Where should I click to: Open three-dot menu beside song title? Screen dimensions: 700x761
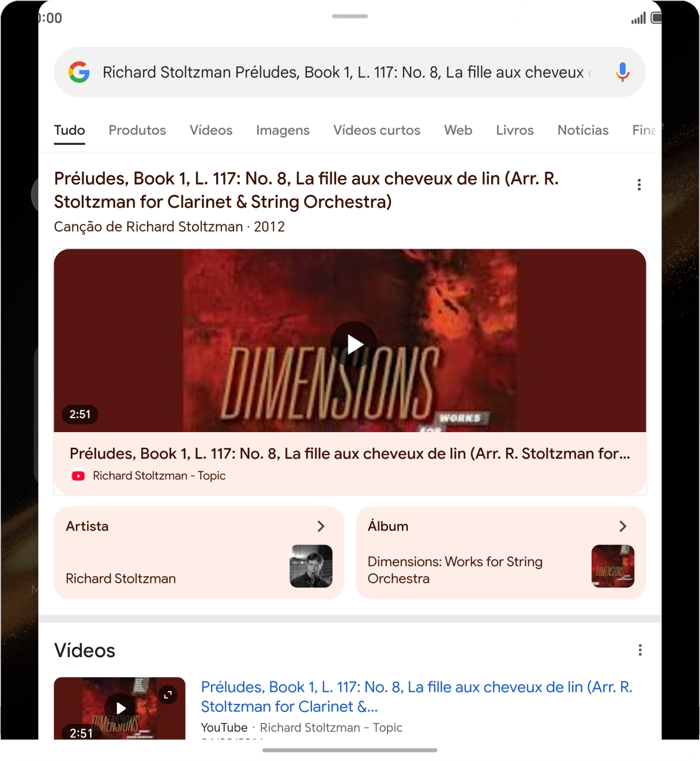[x=639, y=185]
